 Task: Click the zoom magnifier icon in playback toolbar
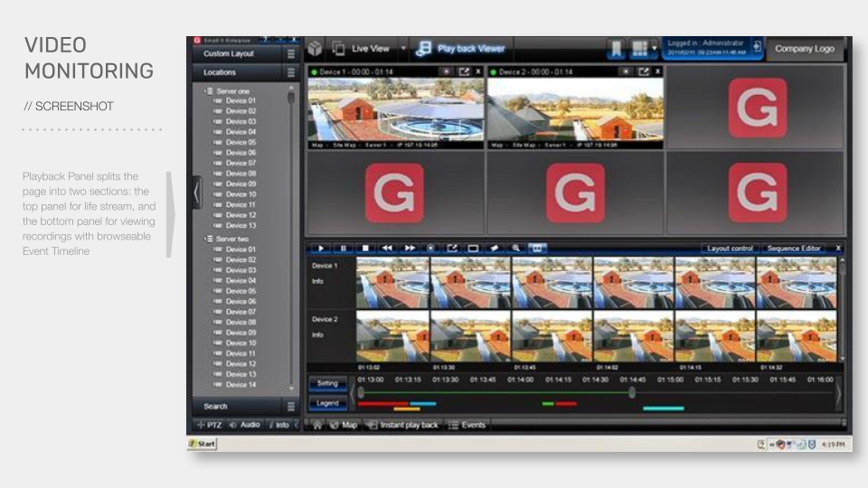[515, 248]
